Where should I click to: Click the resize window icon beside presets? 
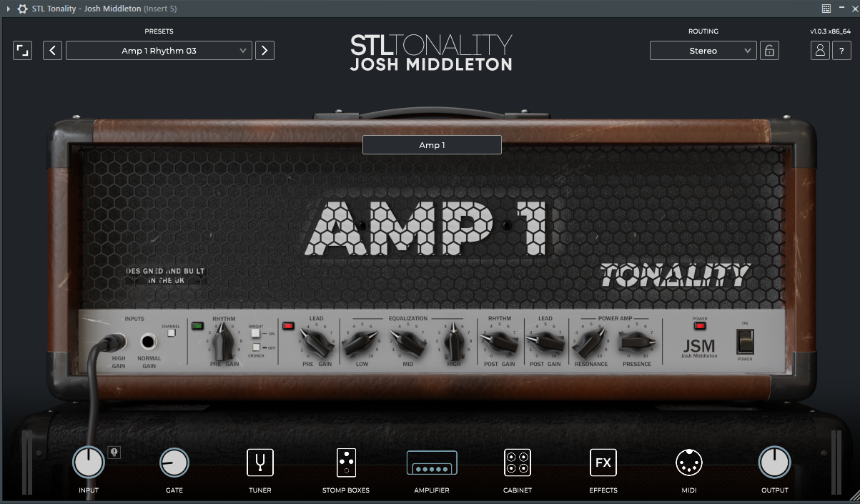[x=23, y=51]
